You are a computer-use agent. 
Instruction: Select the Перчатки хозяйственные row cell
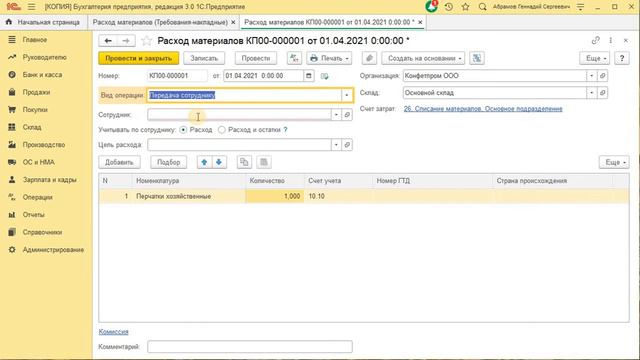tap(189, 196)
